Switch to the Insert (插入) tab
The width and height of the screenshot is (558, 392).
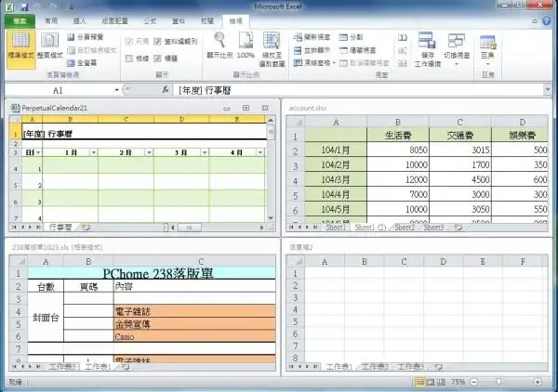point(79,21)
